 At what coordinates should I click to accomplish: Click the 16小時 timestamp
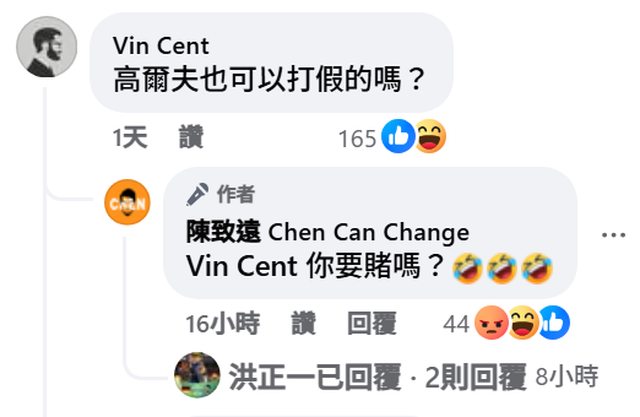pyautogui.click(x=223, y=324)
